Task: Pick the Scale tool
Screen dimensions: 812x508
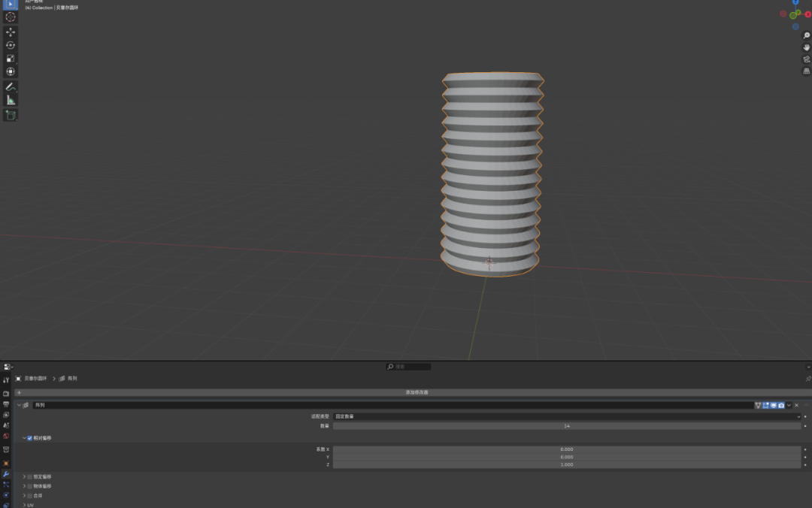Action: pyautogui.click(x=11, y=58)
